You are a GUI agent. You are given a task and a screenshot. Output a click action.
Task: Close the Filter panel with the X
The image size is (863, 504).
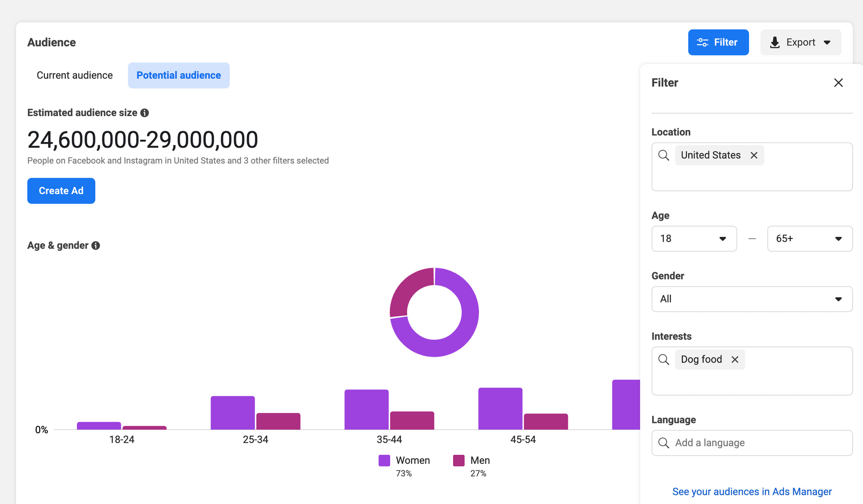point(838,82)
